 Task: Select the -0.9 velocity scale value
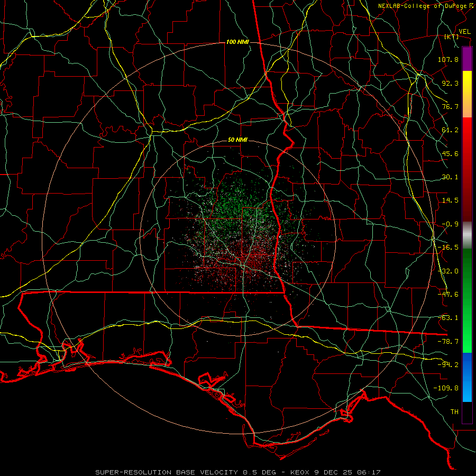(450, 224)
